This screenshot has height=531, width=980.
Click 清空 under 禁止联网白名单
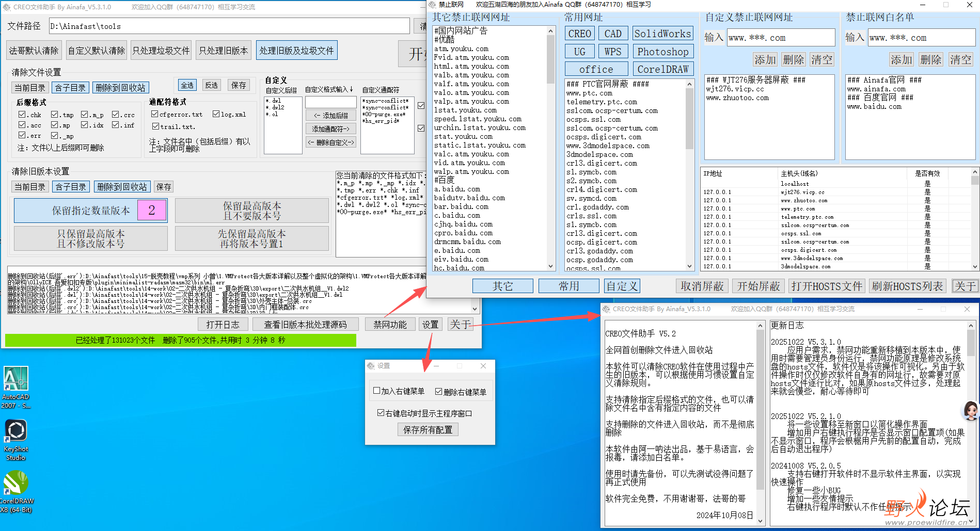pos(961,60)
